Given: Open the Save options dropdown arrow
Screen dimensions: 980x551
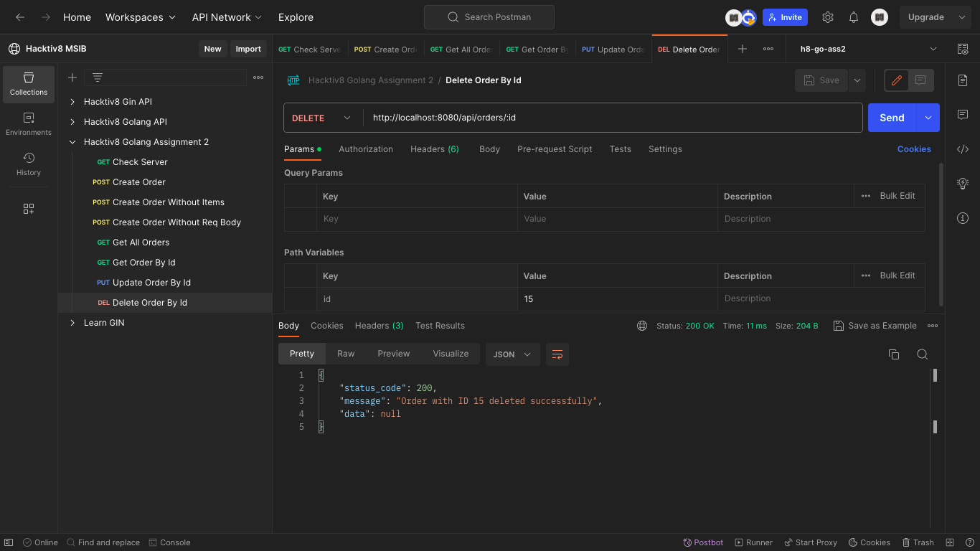Looking at the screenshot, I should click(857, 80).
